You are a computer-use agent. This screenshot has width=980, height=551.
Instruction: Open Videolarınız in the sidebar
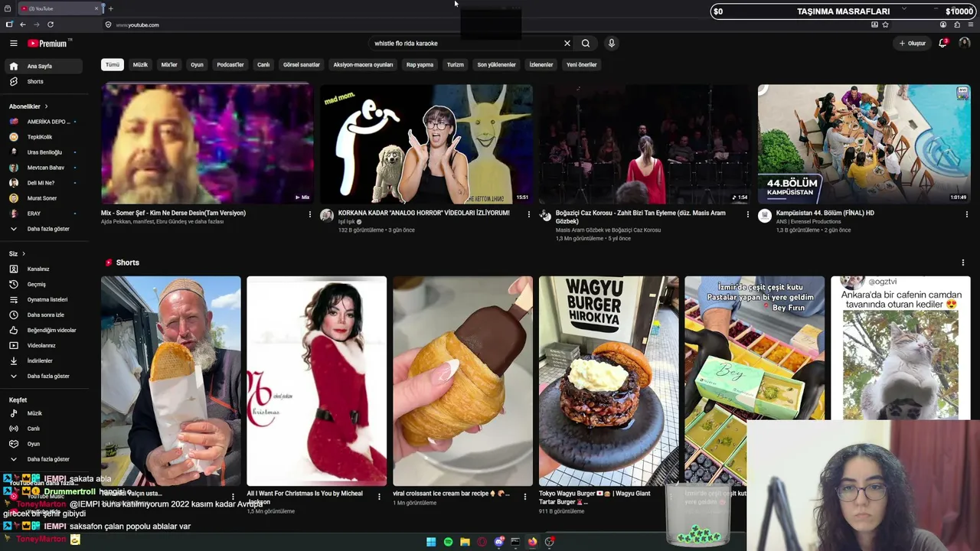[x=41, y=346]
